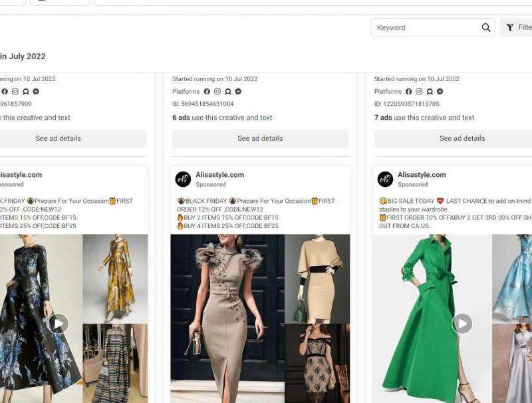The width and height of the screenshot is (532, 403).
Task: Click Facebook platform icon on the 7 ads card
Action: pyautogui.click(x=409, y=92)
